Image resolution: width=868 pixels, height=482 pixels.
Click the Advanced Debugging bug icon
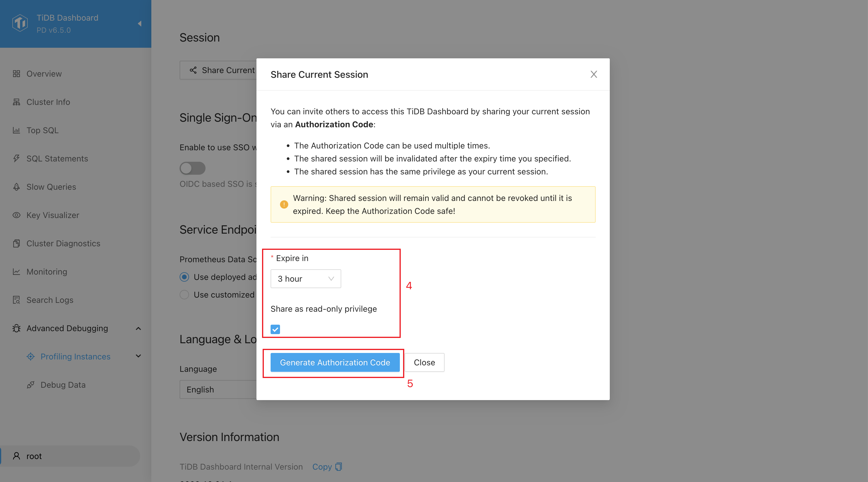pyautogui.click(x=16, y=328)
